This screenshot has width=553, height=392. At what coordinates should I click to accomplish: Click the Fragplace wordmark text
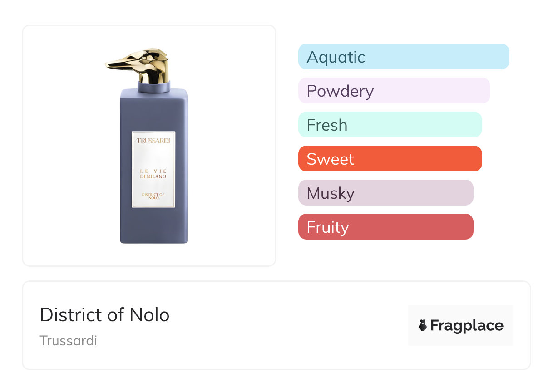click(x=467, y=325)
